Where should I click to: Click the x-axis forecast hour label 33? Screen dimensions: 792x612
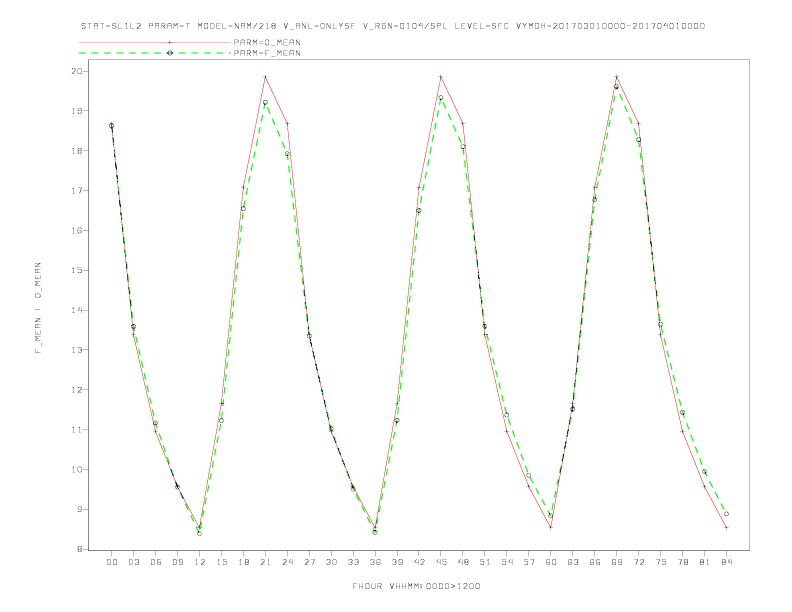[353, 562]
